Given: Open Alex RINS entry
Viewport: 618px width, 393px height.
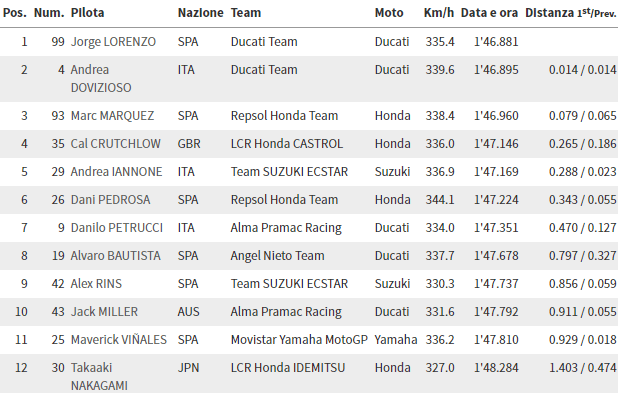Looking at the screenshot, I should click(96, 284).
